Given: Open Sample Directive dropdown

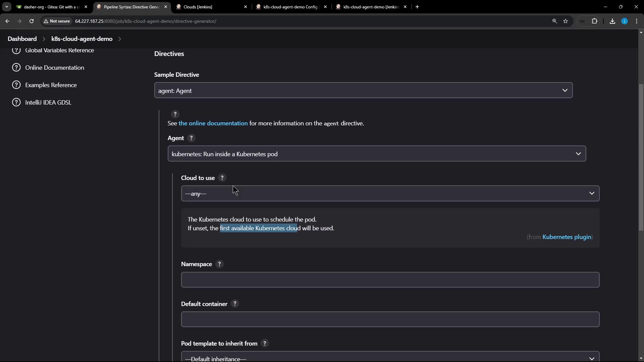Looking at the screenshot, I should click(363, 90).
